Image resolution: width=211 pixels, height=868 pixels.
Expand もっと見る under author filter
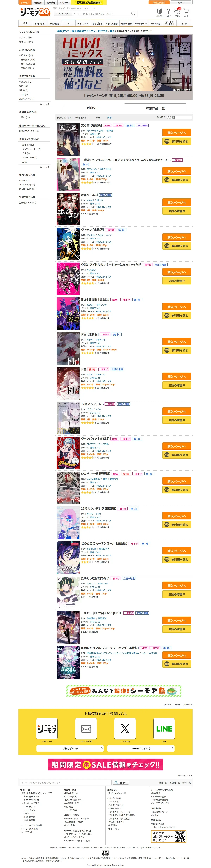tap(45, 104)
